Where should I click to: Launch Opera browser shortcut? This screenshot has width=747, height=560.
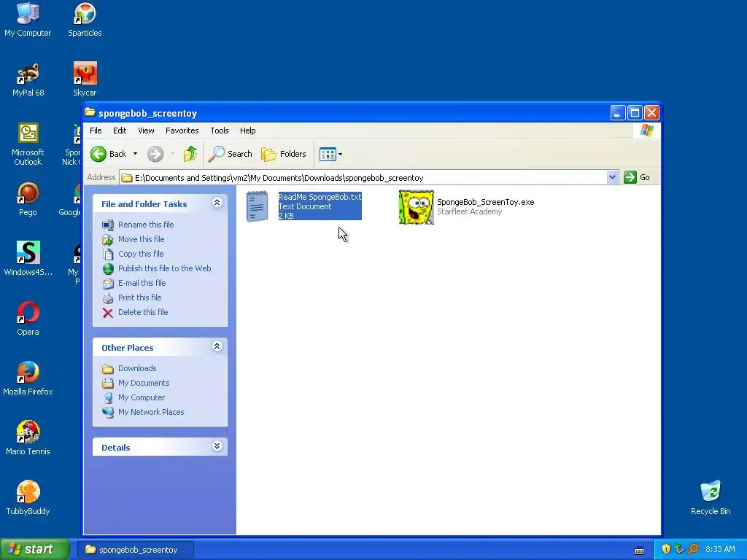(28, 318)
